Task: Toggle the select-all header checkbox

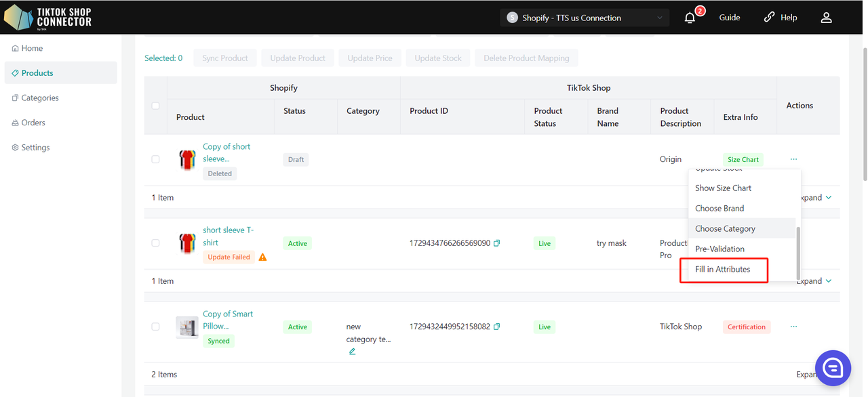Action: [155, 106]
